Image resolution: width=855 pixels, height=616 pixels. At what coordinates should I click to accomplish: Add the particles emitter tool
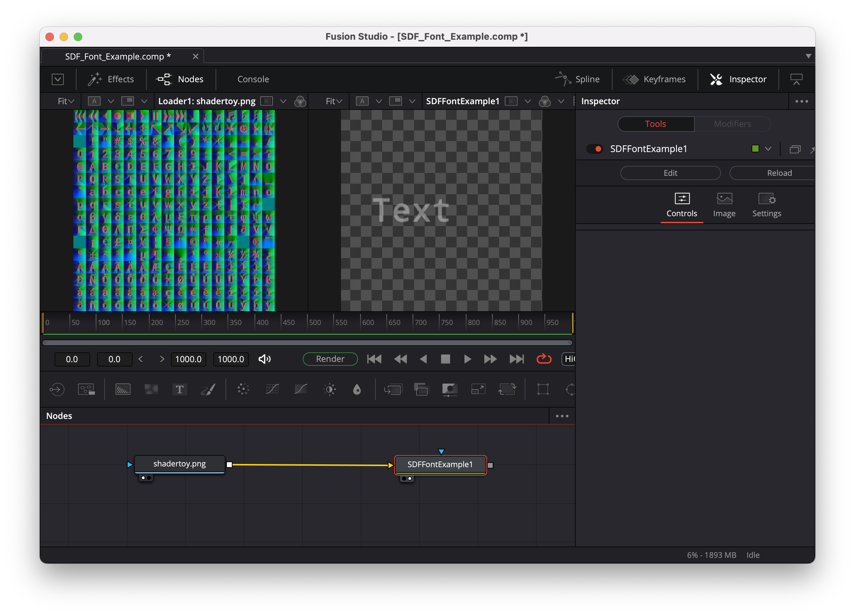click(x=243, y=390)
